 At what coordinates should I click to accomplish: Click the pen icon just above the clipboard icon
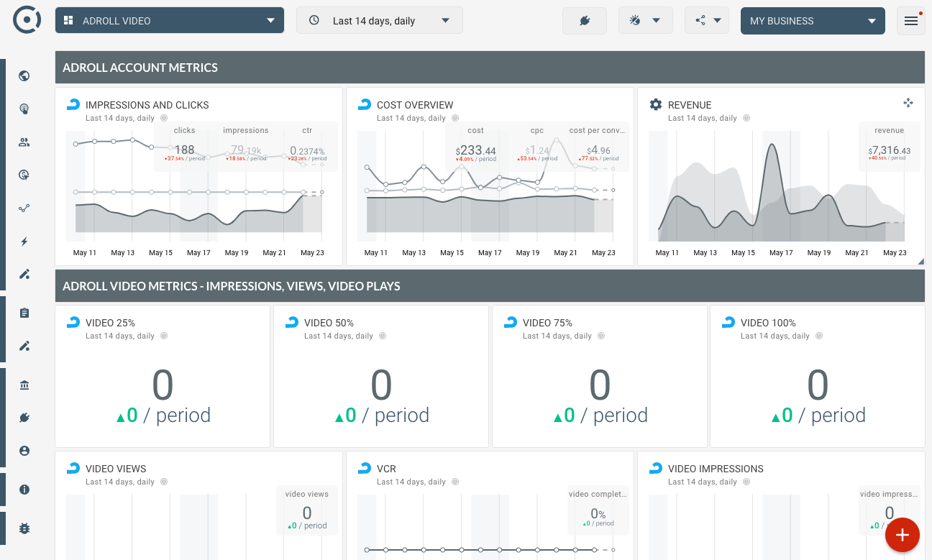click(x=24, y=274)
